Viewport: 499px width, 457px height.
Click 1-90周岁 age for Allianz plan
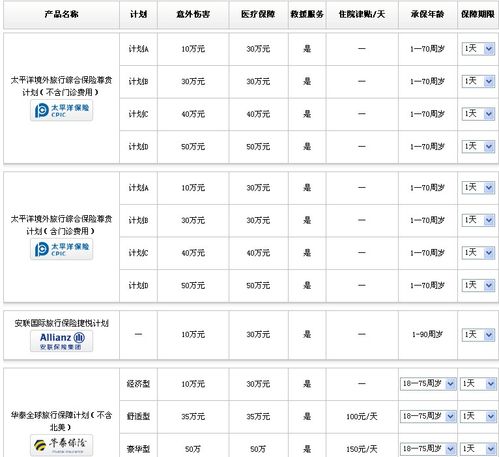pos(427,334)
